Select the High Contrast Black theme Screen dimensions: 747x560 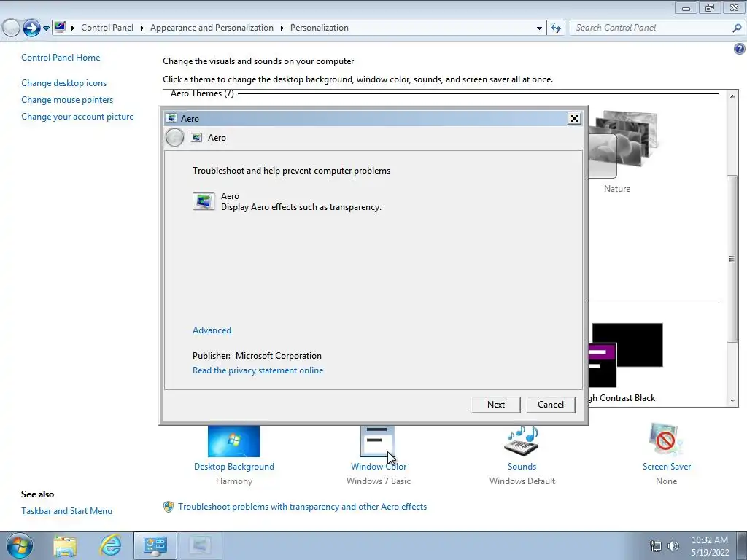point(625,355)
